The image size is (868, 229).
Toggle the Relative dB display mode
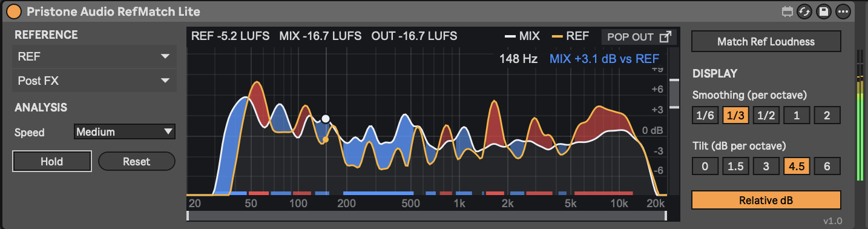tap(766, 200)
